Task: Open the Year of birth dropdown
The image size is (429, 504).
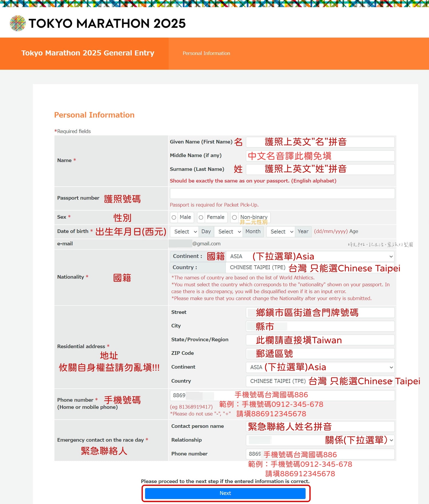Action: pyautogui.click(x=281, y=232)
